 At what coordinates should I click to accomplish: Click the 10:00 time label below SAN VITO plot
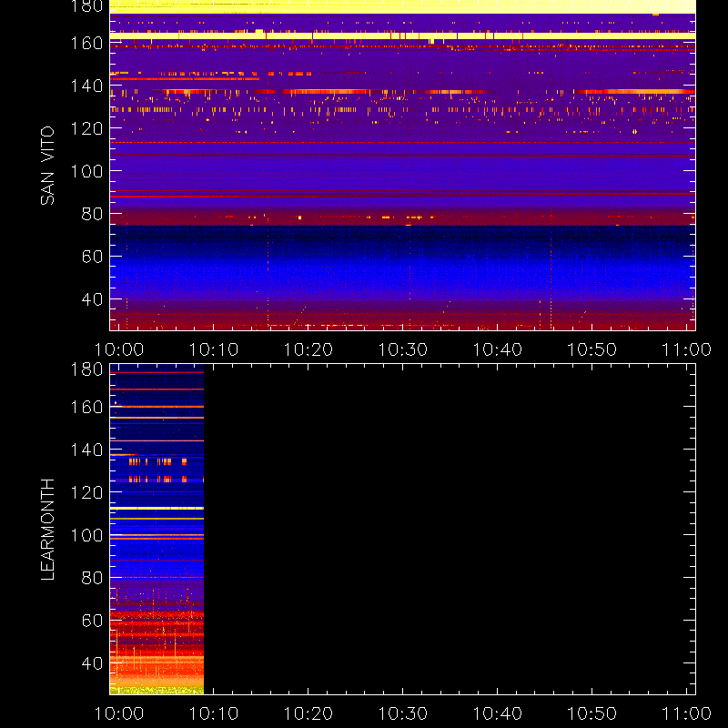coord(119,349)
